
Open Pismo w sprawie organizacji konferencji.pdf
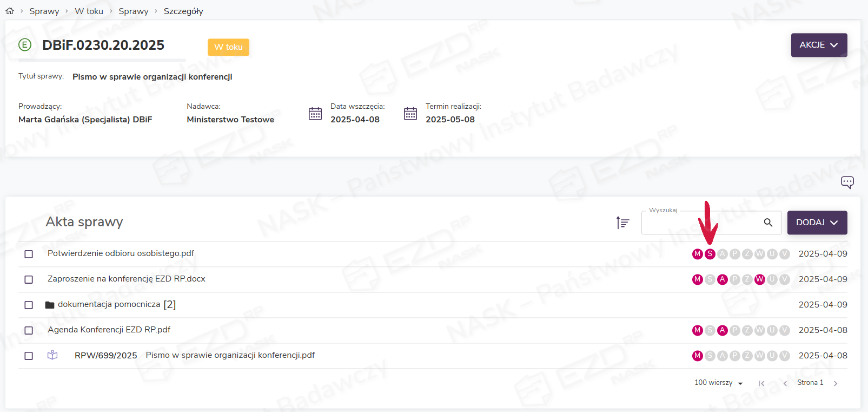click(230, 355)
